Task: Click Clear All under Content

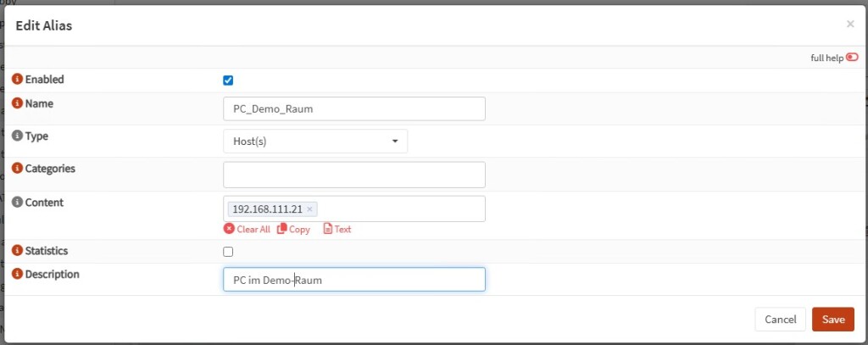Action: 247,229
